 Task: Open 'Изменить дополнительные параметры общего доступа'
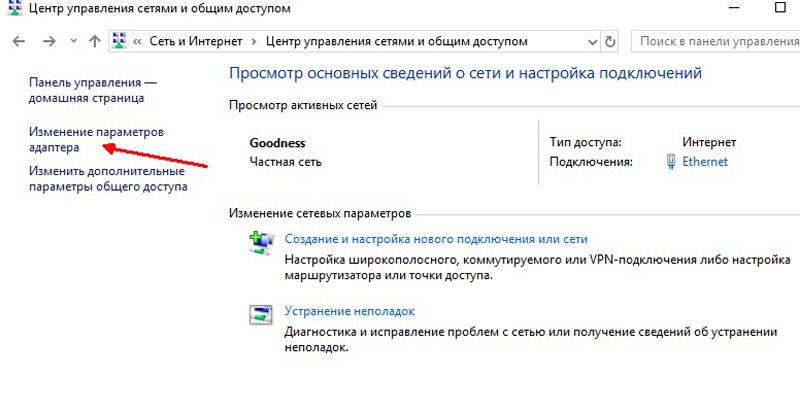tap(108, 179)
